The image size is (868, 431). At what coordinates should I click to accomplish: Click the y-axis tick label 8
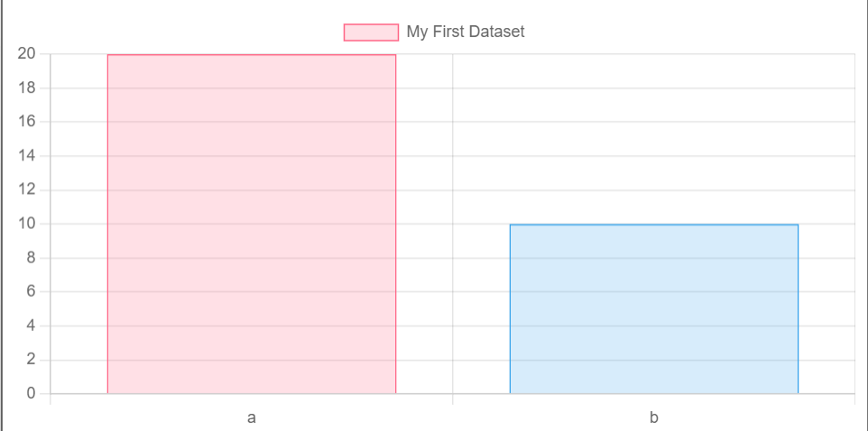tap(31, 258)
